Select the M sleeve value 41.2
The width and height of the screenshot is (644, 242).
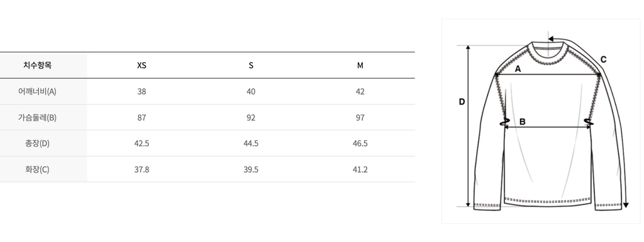(360, 169)
